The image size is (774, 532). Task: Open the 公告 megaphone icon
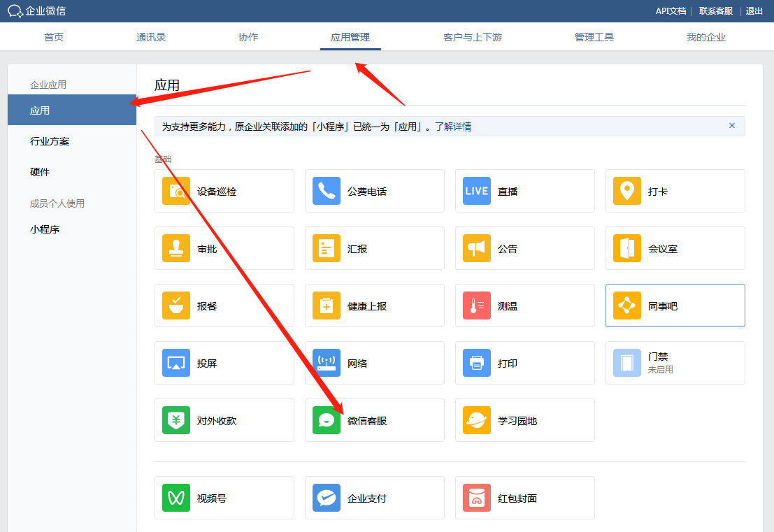pos(477,248)
